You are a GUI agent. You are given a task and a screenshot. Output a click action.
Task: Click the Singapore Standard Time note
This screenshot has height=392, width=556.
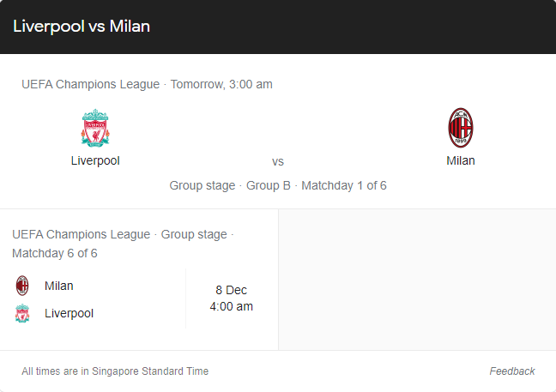coord(115,371)
